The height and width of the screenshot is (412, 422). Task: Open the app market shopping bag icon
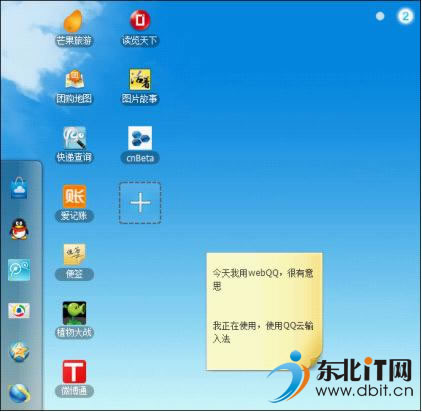point(19,188)
